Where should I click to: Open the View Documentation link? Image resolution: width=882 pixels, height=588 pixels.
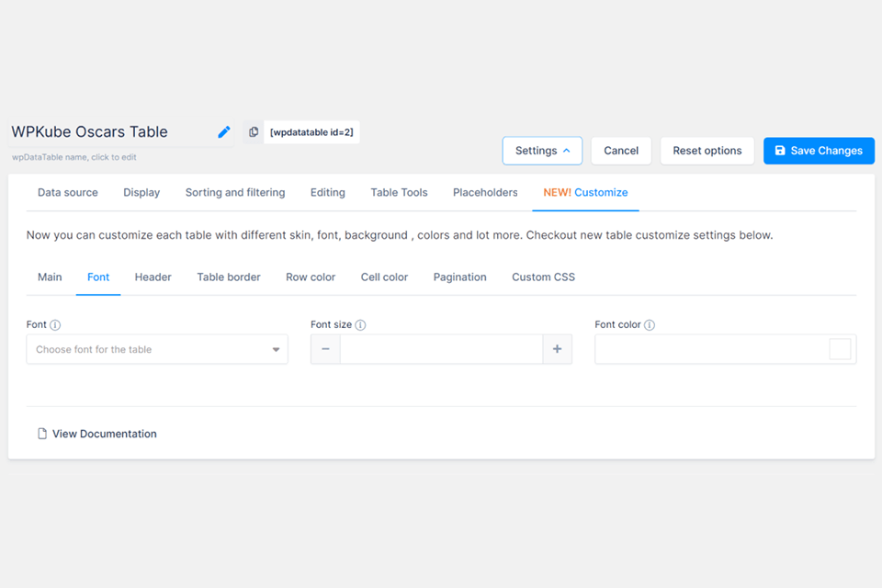tap(105, 434)
